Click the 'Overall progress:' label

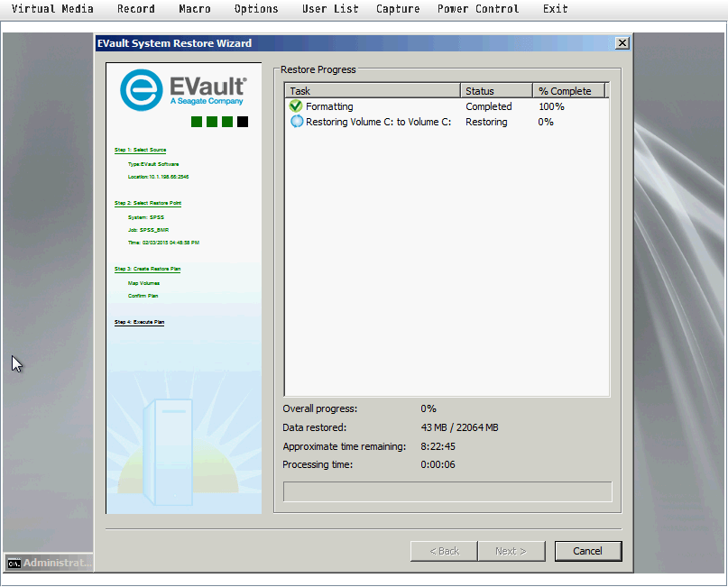click(320, 408)
